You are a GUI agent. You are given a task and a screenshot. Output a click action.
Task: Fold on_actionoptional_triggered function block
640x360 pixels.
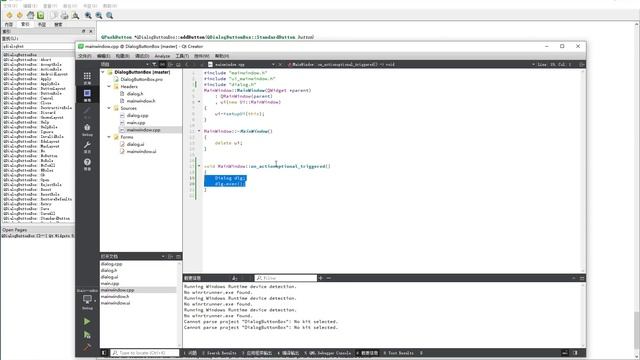(199, 166)
